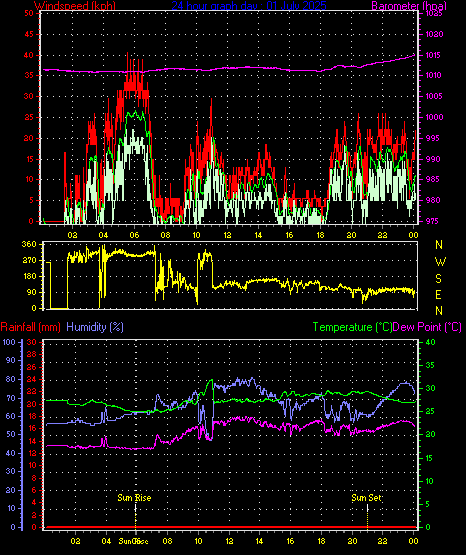Click hour "22" under the temperature graph

(x=382, y=541)
